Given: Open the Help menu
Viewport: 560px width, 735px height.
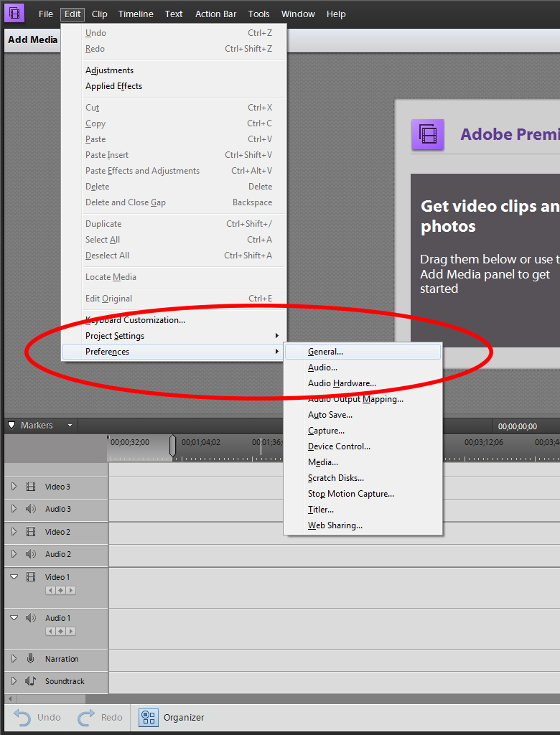Looking at the screenshot, I should click(336, 14).
